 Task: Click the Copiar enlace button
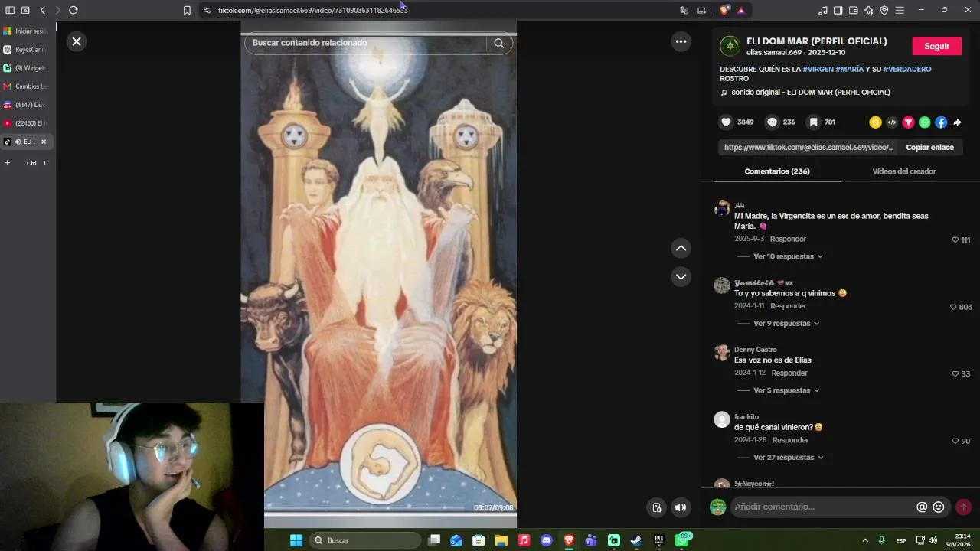point(929,147)
